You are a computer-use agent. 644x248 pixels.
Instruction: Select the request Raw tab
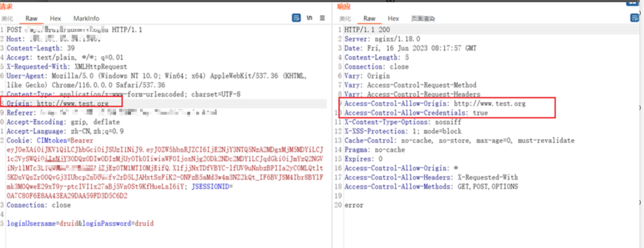pyautogui.click(x=31, y=19)
